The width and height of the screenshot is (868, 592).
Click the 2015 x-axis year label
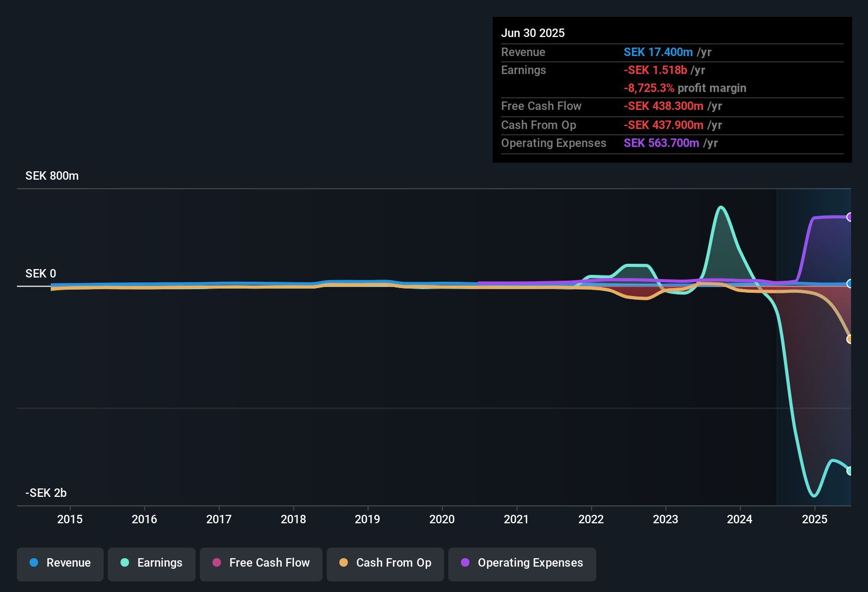pos(70,519)
